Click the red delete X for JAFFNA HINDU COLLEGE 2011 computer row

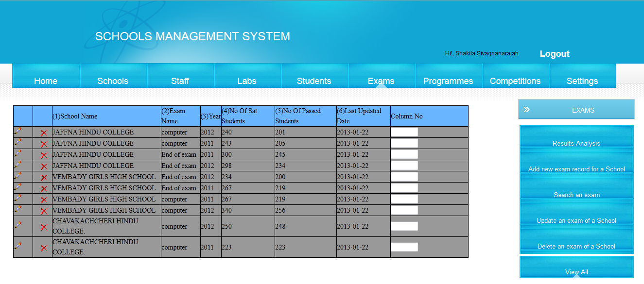[x=44, y=143]
